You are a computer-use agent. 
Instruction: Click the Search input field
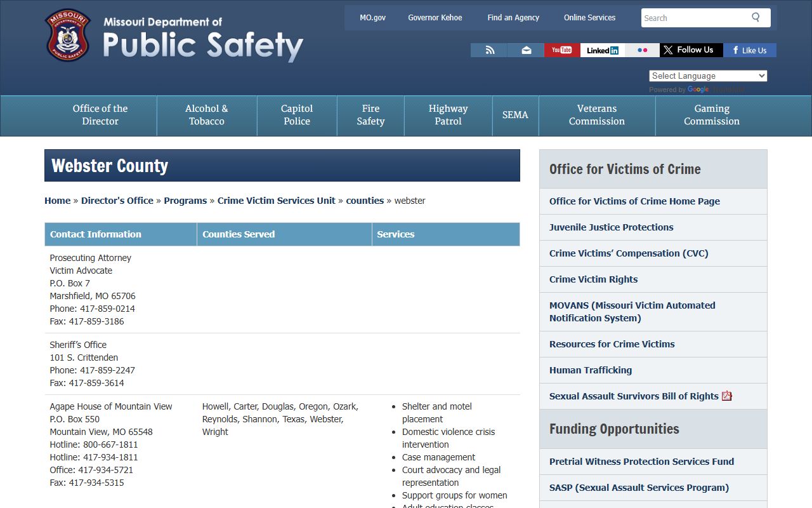pos(695,18)
